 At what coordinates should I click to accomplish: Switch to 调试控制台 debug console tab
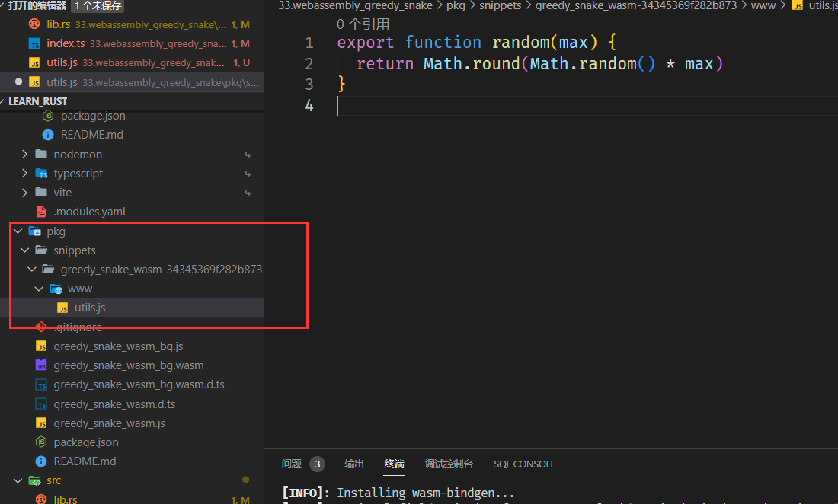(449, 464)
